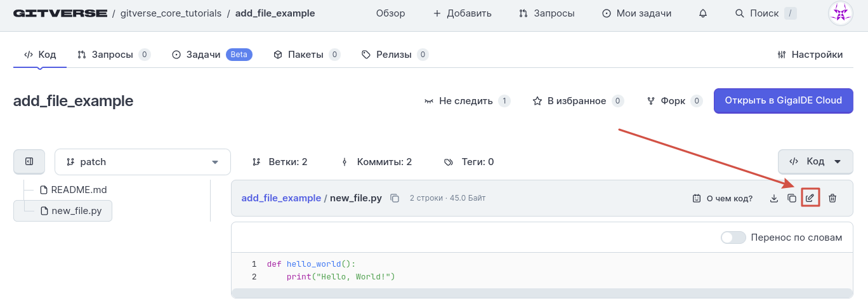Viewport: 868px width, 308px height.
Task: Toggle the word wrap switch
Action: click(733, 238)
